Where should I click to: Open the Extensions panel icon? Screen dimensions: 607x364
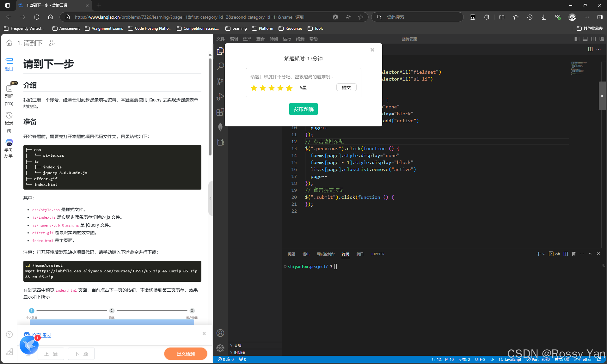point(220,112)
